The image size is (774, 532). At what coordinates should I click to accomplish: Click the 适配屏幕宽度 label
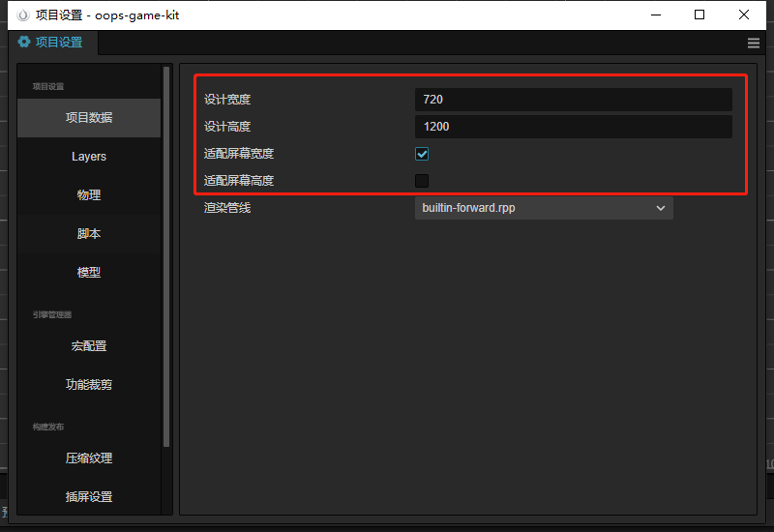tap(239, 154)
